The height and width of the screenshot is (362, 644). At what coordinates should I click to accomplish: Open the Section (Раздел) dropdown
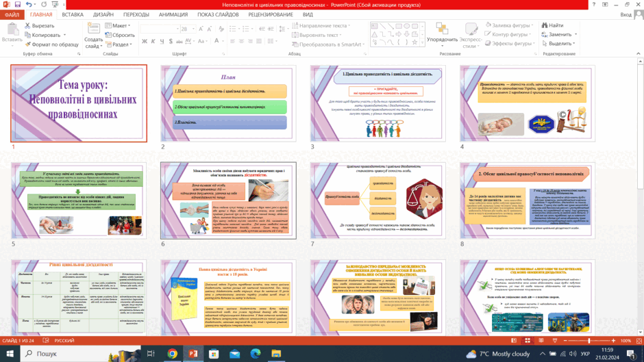(119, 44)
